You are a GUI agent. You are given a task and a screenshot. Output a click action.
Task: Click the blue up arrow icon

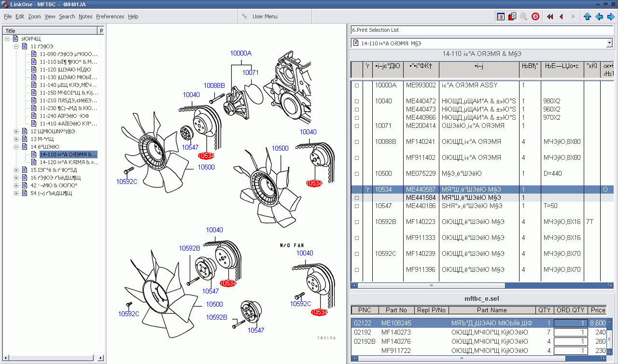tap(587, 16)
